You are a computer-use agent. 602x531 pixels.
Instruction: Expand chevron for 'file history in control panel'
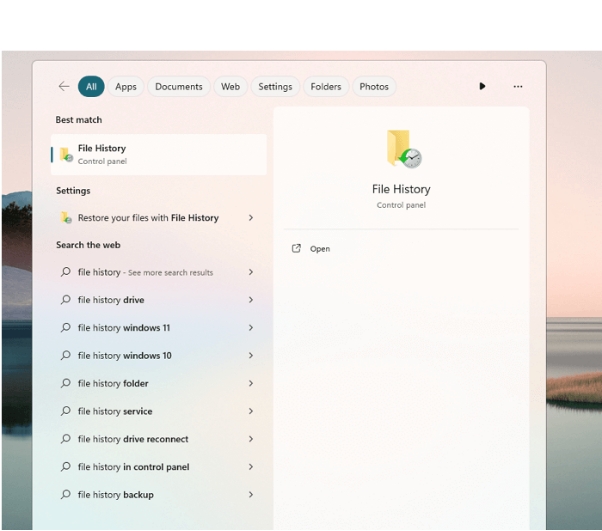point(251,466)
